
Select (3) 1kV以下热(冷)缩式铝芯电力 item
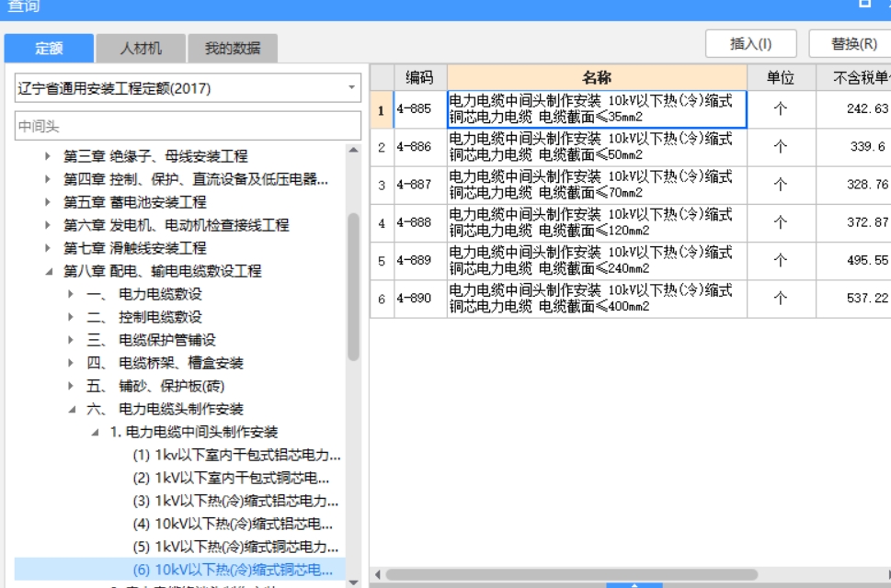(x=235, y=501)
